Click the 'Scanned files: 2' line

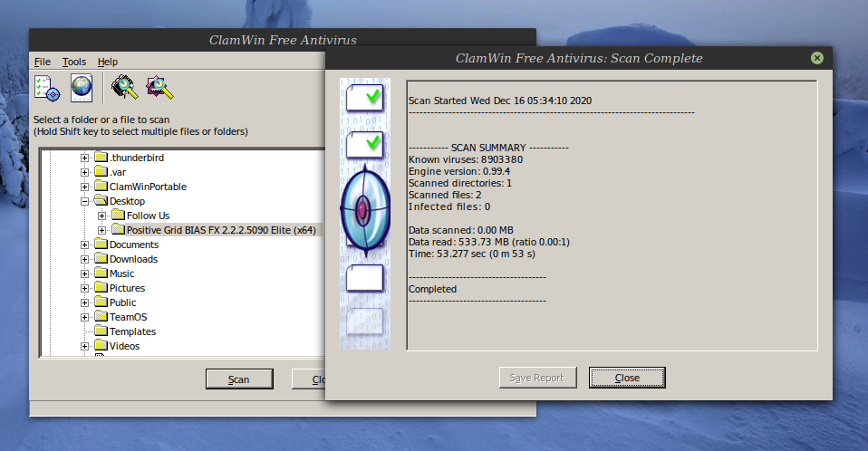[x=445, y=195]
